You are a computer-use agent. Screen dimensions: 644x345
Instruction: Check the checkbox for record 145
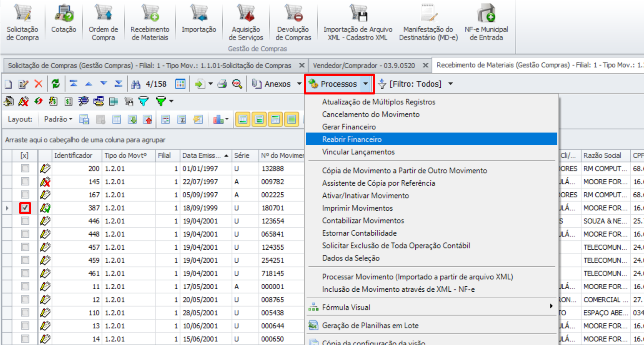pos(25,181)
